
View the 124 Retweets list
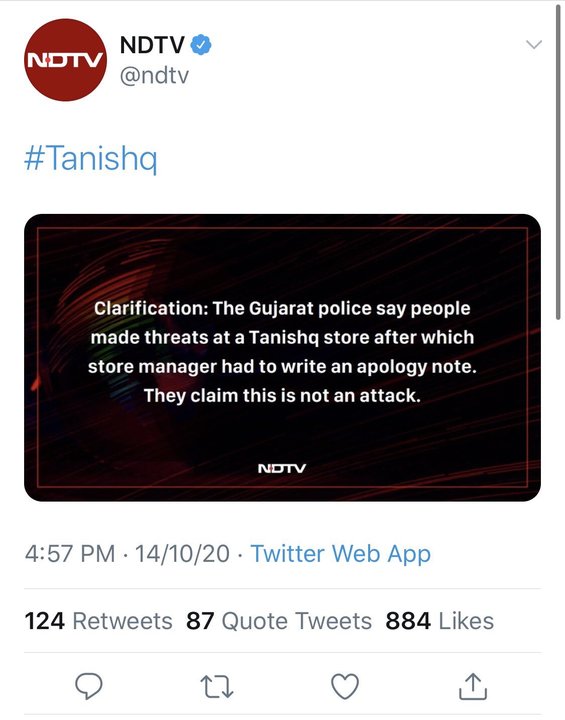point(98,621)
